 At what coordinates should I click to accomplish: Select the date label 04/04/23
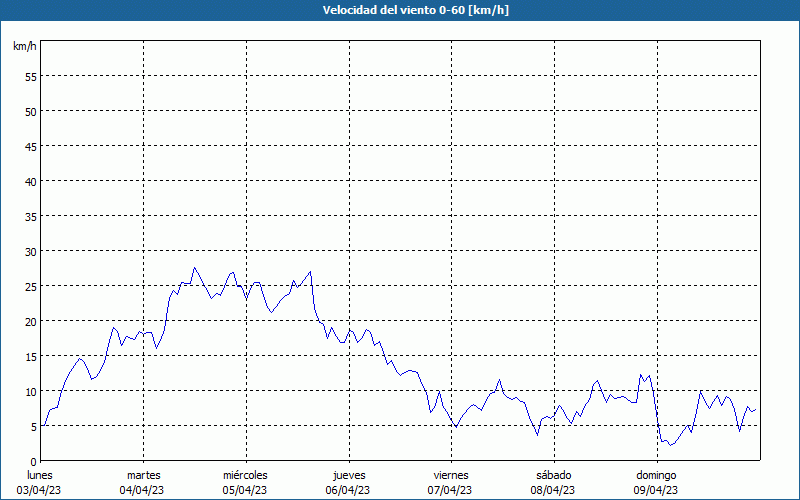142,490
